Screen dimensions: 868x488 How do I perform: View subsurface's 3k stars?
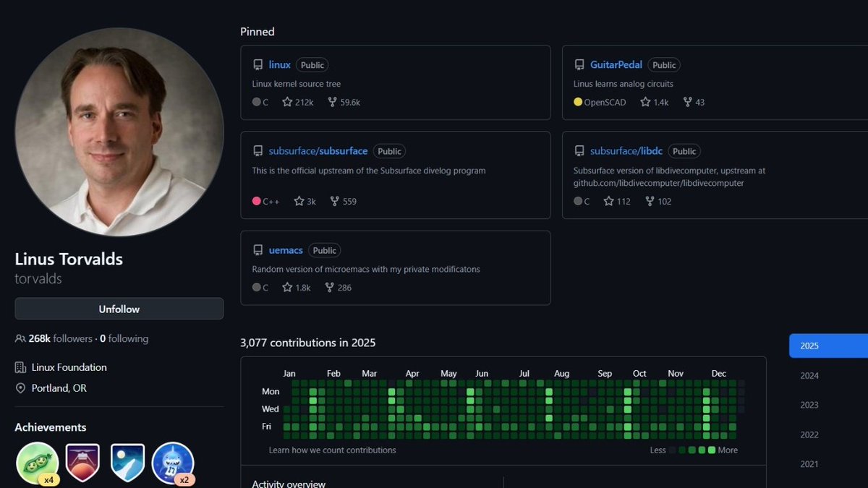[x=305, y=201]
